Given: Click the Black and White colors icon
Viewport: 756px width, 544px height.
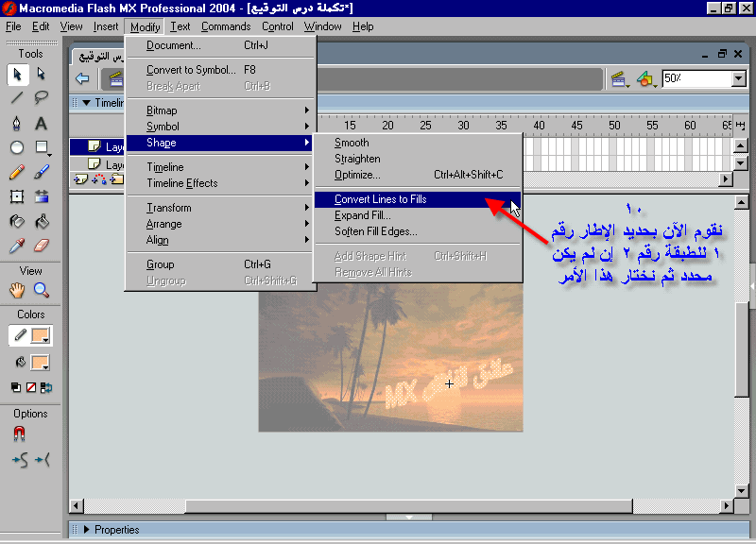Looking at the screenshot, I should point(16,387).
